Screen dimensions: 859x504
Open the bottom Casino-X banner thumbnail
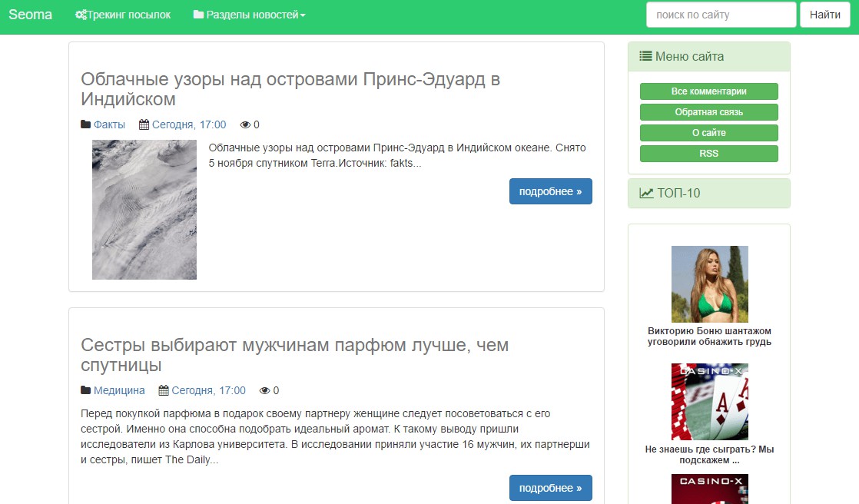coord(709,489)
